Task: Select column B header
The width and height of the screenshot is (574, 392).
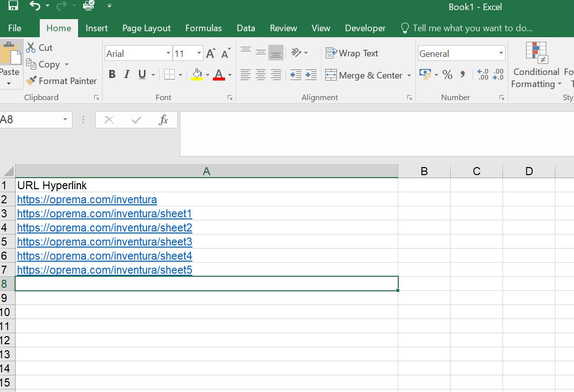Action: click(x=424, y=171)
